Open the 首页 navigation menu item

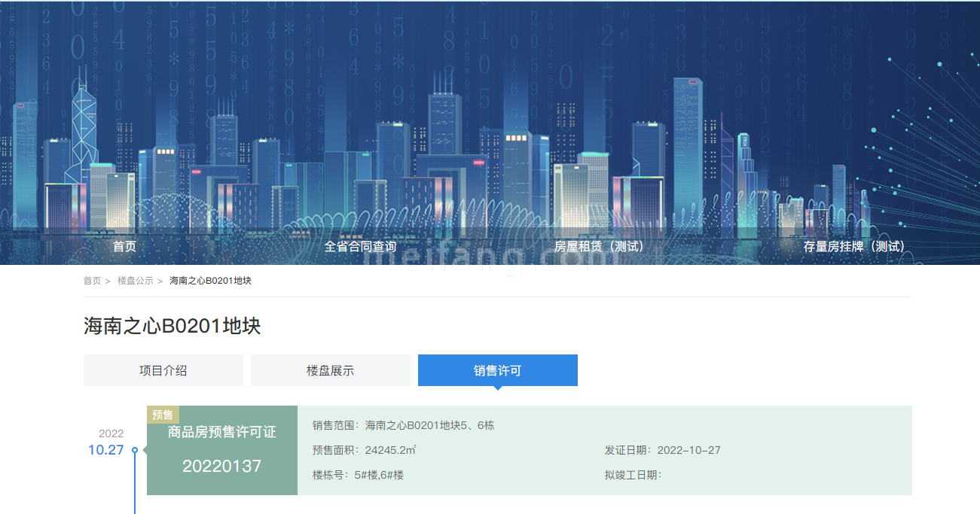124,246
